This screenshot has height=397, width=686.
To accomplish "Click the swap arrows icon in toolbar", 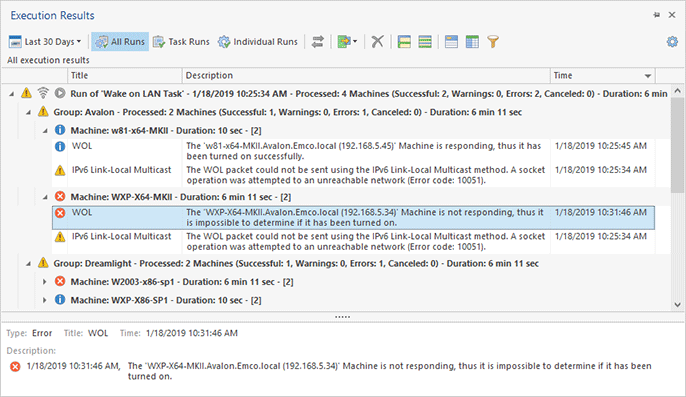I will click(x=318, y=42).
